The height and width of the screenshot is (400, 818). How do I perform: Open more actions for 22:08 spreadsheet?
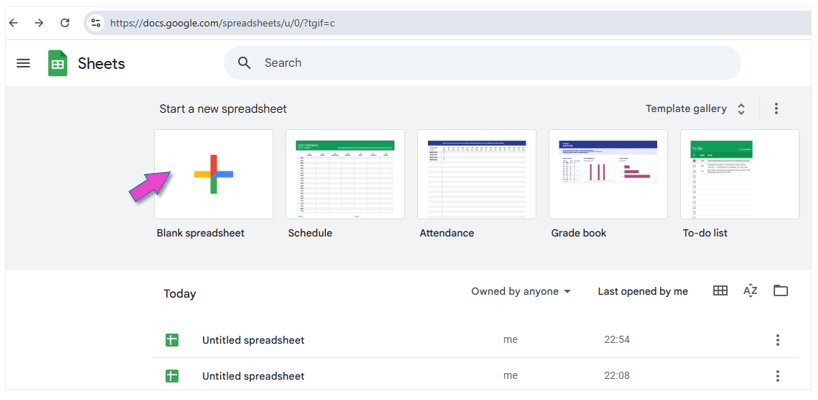tap(778, 376)
